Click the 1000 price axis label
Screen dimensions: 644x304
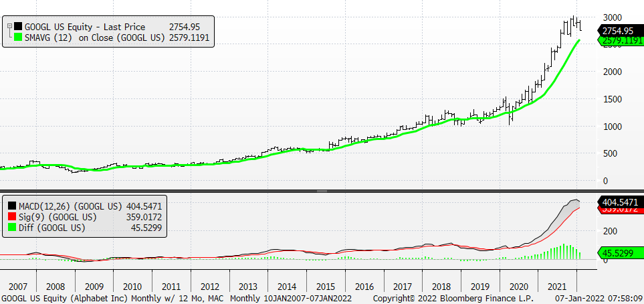click(613, 127)
